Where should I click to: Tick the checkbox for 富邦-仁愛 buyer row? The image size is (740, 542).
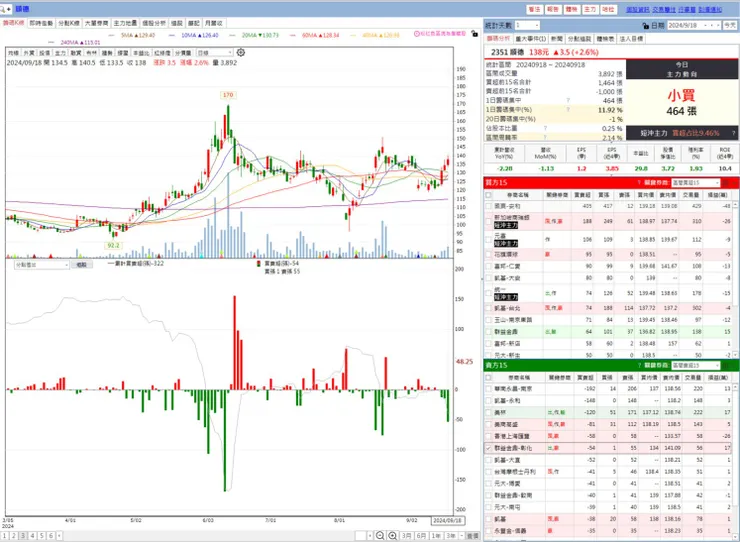tap(488, 266)
